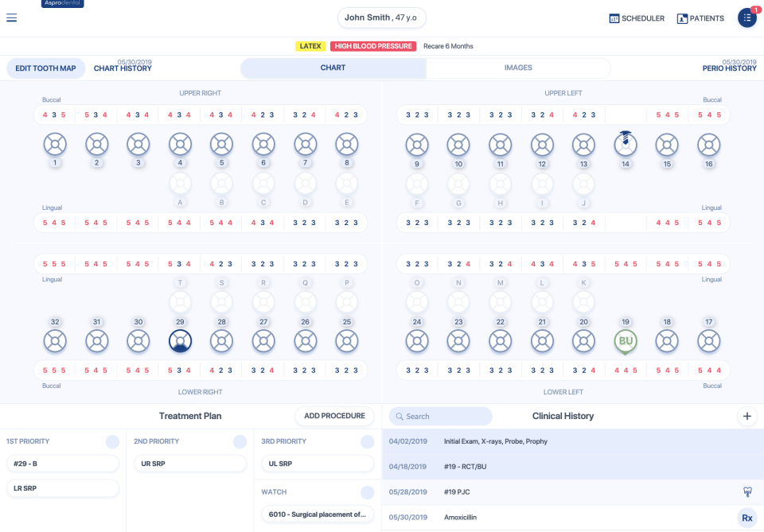Click the yellow LATEX allergy badge
Viewport: 764px width, 532px height.
tap(310, 46)
